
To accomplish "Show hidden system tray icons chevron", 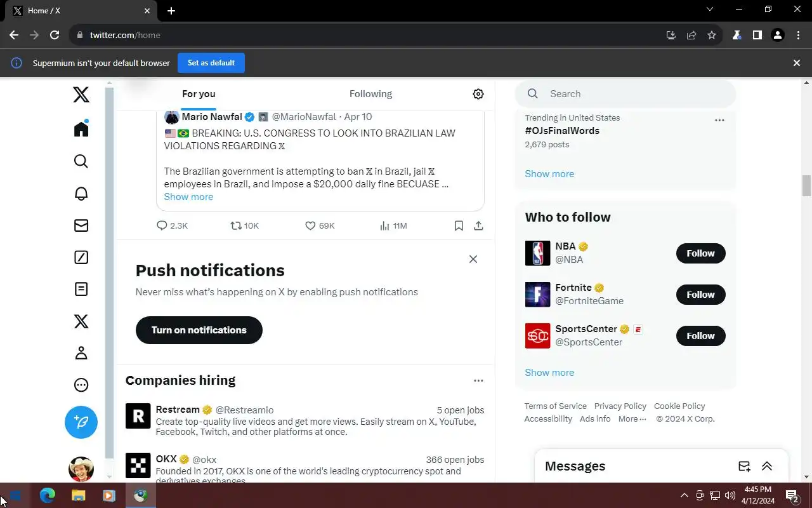I will click(684, 495).
